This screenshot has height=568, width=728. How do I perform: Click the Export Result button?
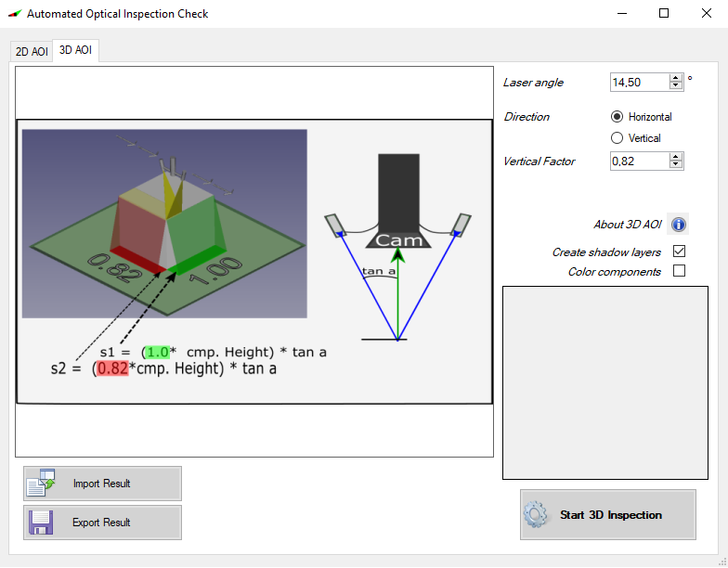(102, 523)
